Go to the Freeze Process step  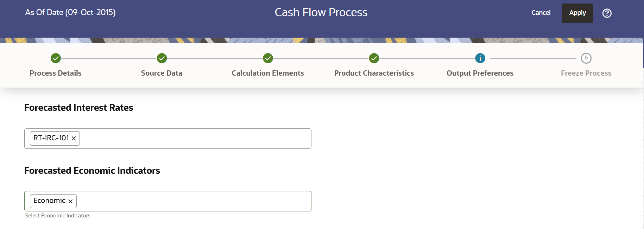pyautogui.click(x=586, y=73)
